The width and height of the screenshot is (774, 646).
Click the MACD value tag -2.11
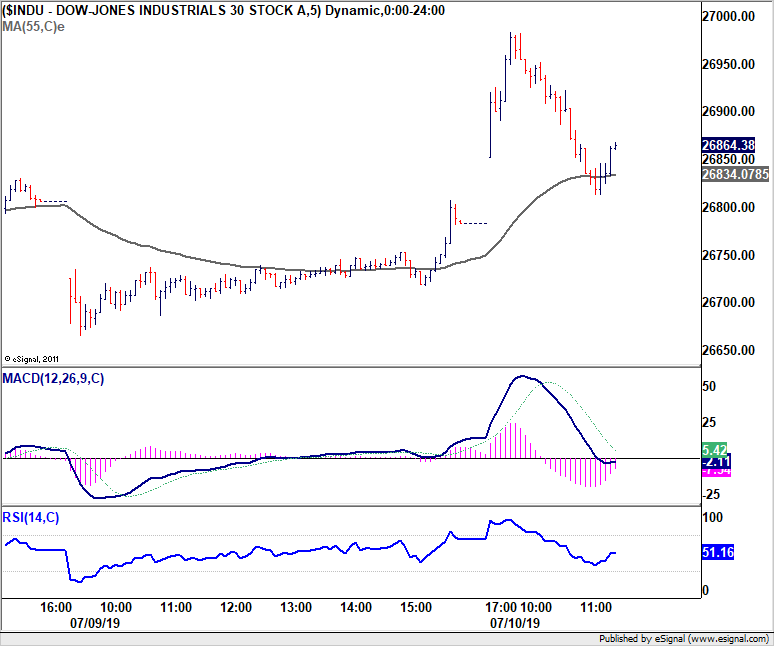716,462
